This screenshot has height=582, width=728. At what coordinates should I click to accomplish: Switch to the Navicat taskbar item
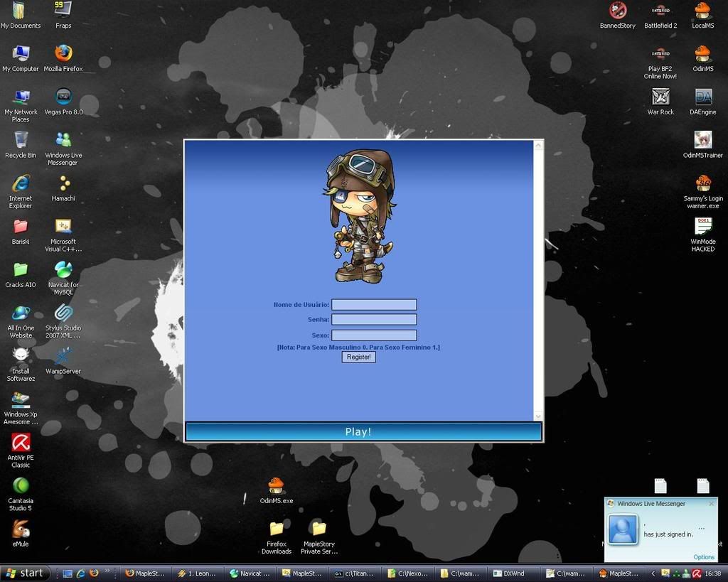(250, 573)
